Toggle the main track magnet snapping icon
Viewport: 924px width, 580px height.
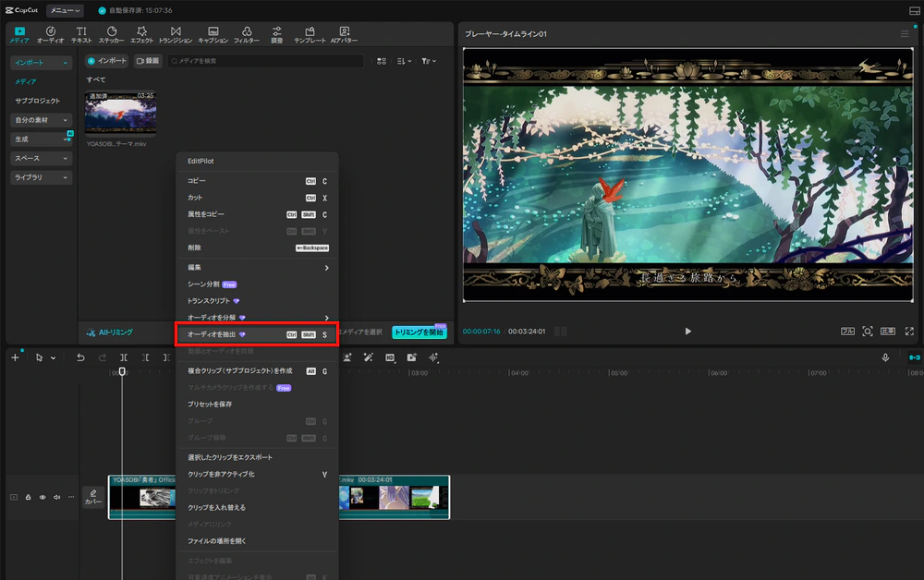click(x=915, y=357)
